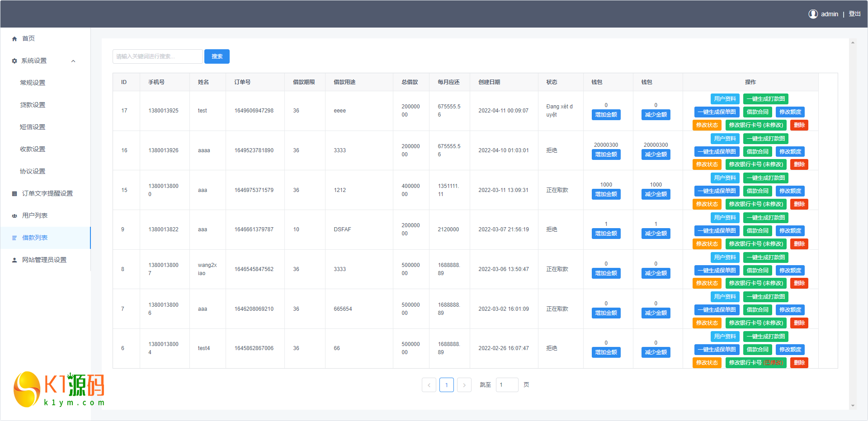
Task: Open 收款设置 submenu item
Action: 33,149
